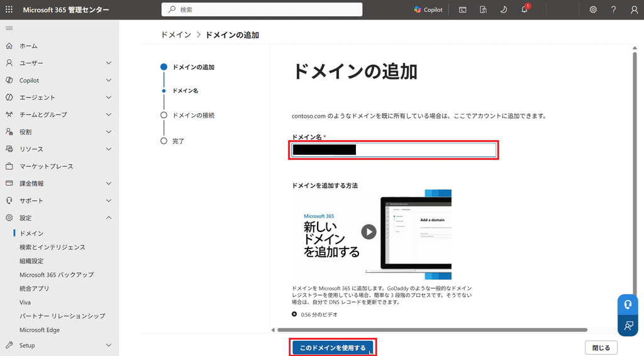Expand the 役割 chevron
Viewport: 644px width, 356px height.
108,132
